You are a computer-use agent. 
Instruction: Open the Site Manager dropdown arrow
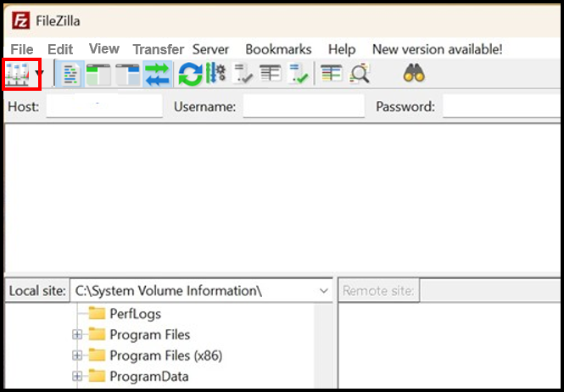tap(39, 74)
